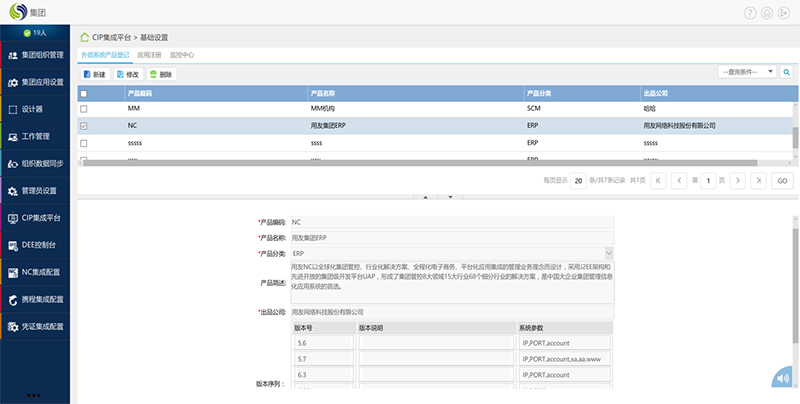
Task: Click the 修改 button
Action: (128, 74)
